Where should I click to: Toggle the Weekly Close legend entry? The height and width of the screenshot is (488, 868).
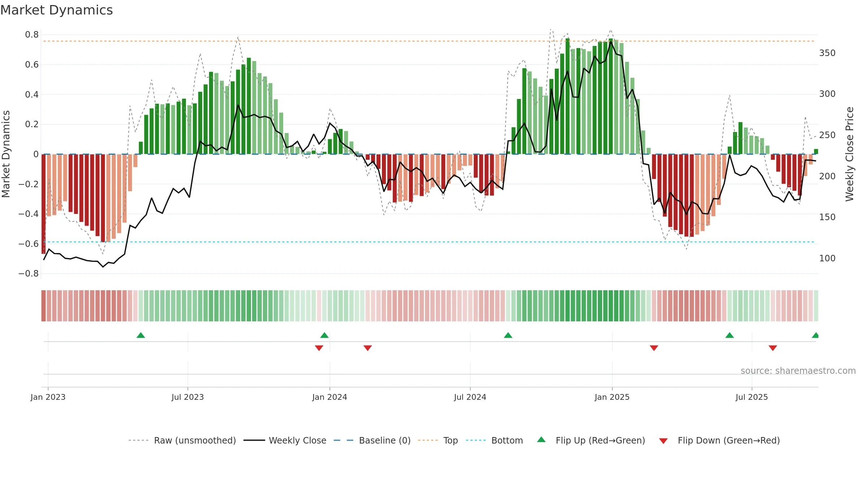[285, 440]
